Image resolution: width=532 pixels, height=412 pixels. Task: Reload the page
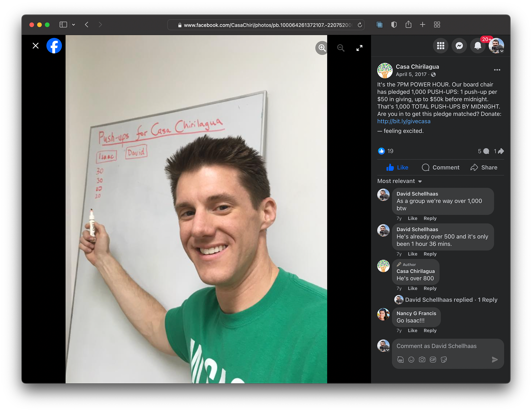(360, 25)
